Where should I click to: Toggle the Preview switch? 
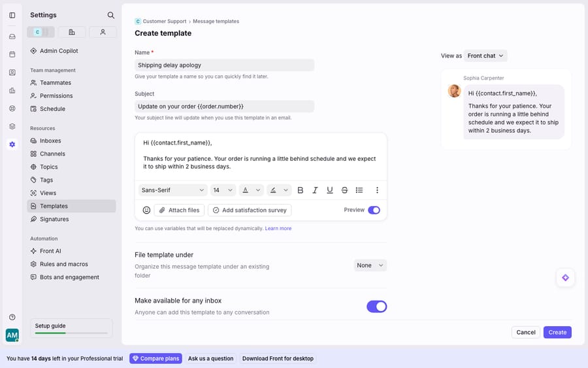point(374,210)
